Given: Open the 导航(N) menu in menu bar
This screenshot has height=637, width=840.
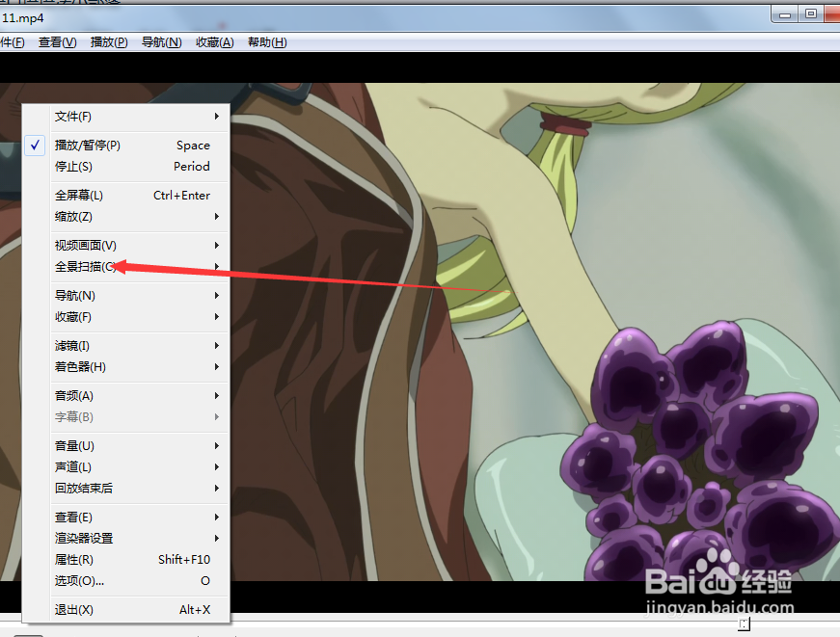Looking at the screenshot, I should pyautogui.click(x=161, y=42).
